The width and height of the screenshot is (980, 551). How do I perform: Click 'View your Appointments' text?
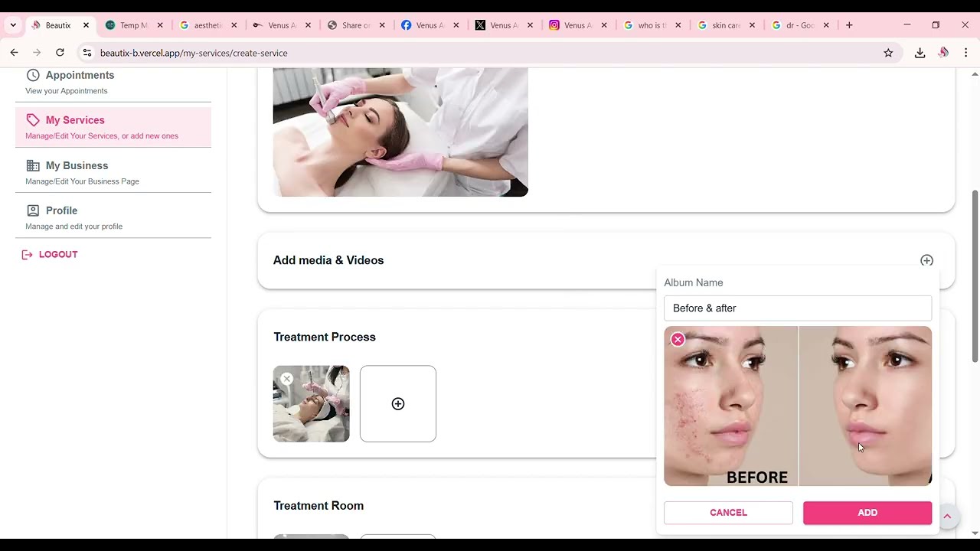[67, 91]
